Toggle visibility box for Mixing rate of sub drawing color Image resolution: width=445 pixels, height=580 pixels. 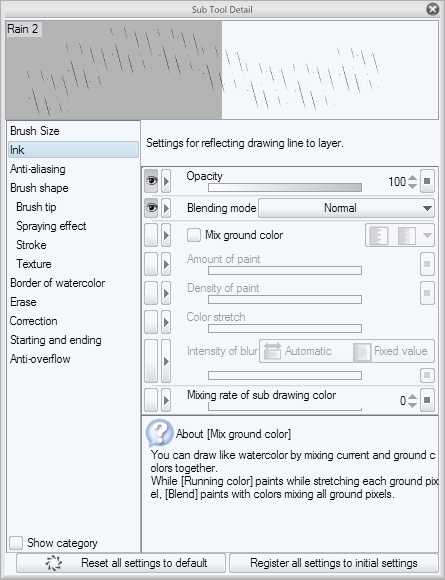(151, 400)
